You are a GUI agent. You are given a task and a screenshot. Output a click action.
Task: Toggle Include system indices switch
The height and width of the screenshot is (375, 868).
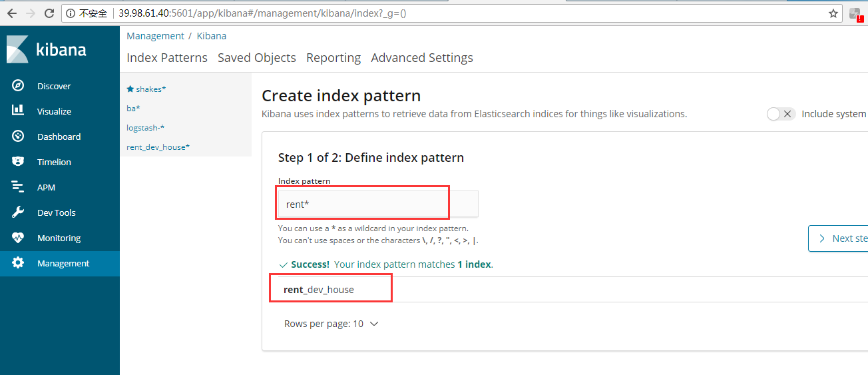tap(781, 114)
